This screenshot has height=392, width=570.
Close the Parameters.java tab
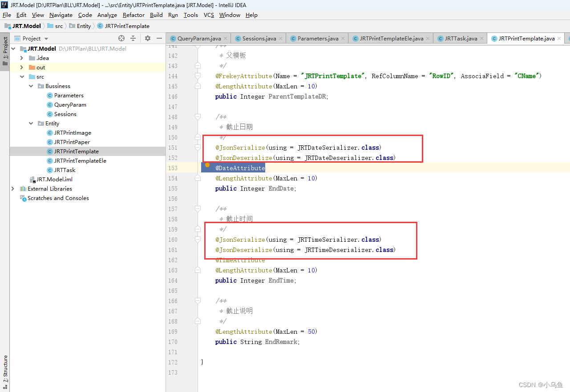343,39
